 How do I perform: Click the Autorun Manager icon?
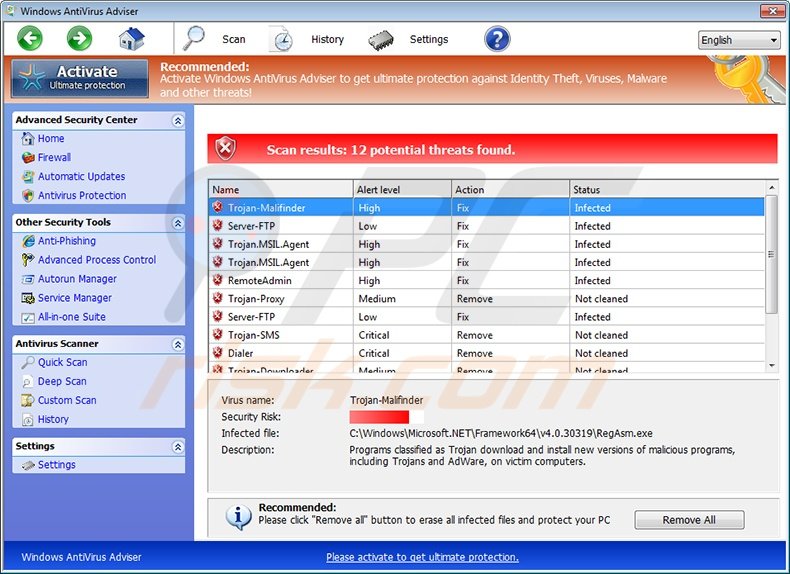[28, 279]
